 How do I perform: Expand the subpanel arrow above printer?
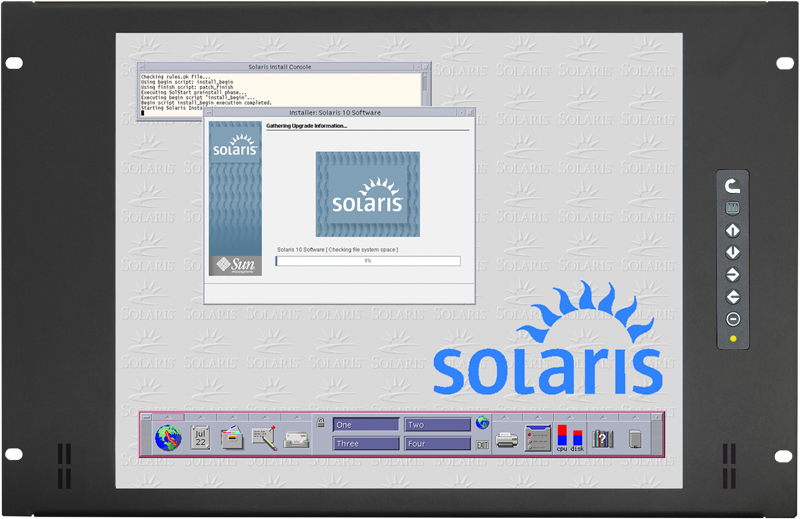[x=507, y=416]
